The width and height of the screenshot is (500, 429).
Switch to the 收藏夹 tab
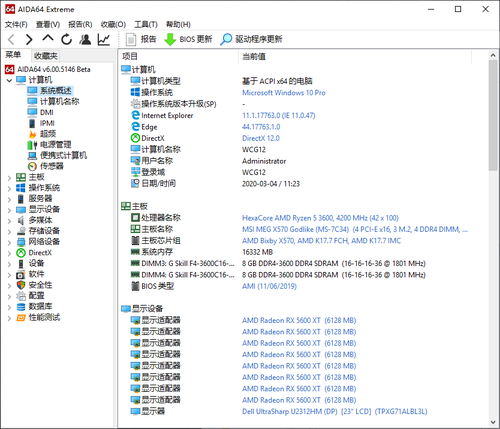point(46,56)
